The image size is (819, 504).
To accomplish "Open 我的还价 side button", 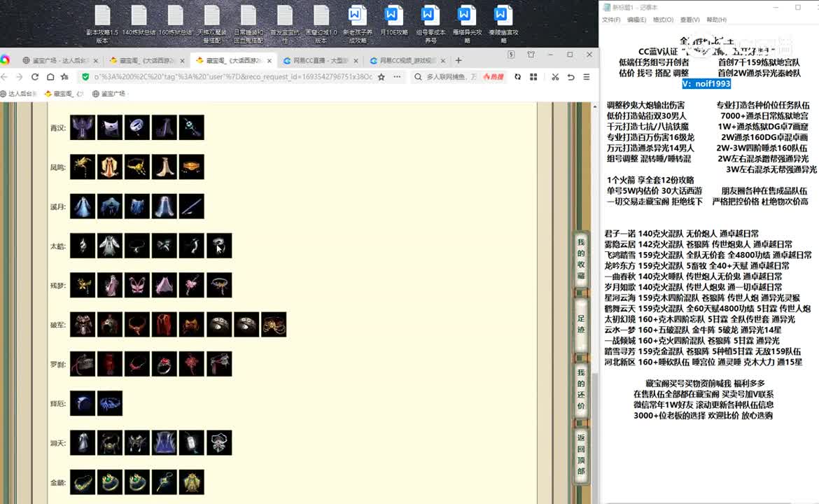I will click(581, 389).
